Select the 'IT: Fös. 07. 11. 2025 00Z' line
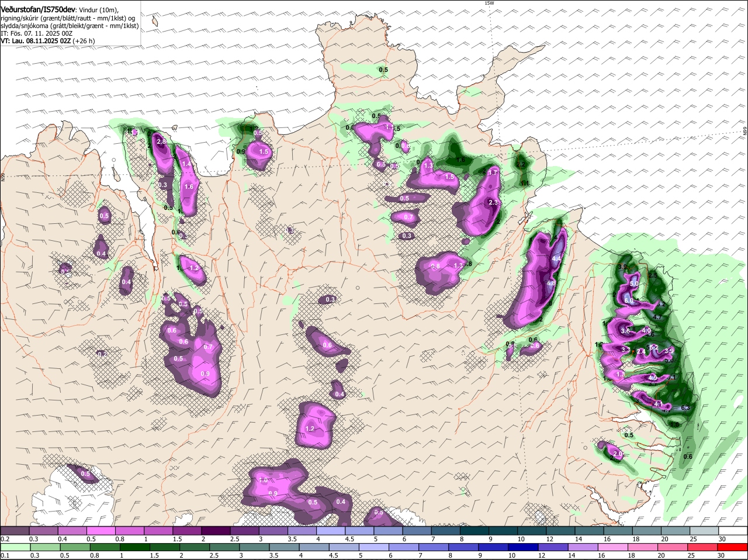The image size is (748, 560). pyautogui.click(x=36, y=33)
